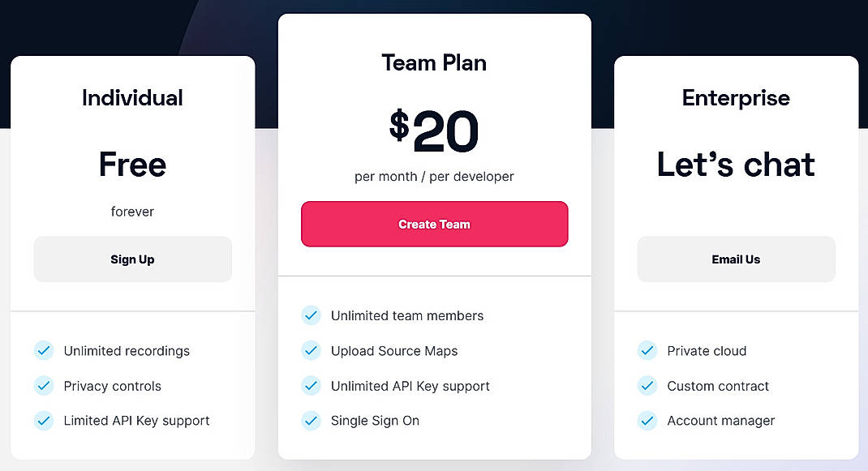Click the checkmark beside Single Sign On
Image resolution: width=868 pixels, height=471 pixels.
tap(311, 421)
